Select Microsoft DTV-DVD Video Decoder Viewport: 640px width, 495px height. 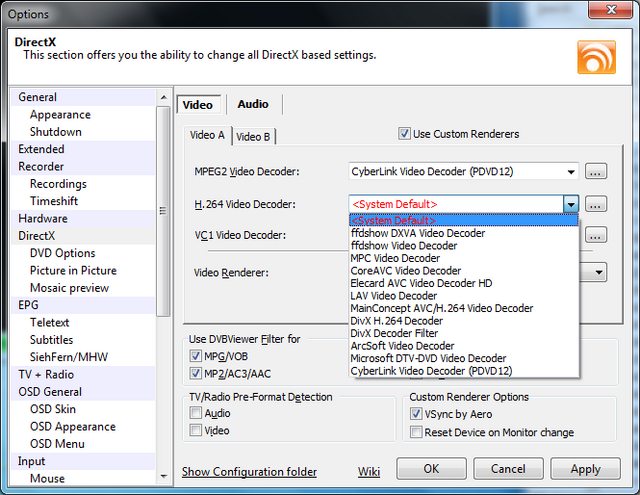(464, 358)
